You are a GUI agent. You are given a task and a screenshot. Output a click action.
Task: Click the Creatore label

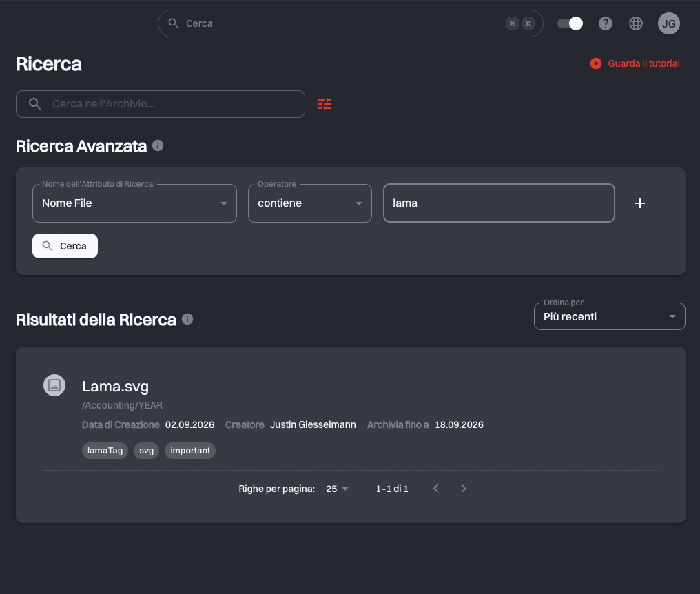pos(245,424)
